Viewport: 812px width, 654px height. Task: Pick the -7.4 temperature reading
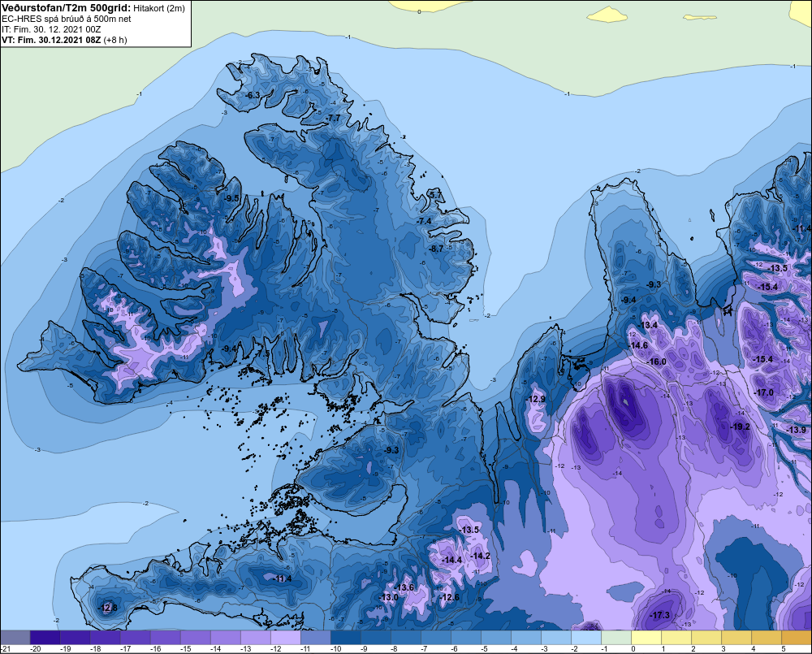[x=424, y=221]
